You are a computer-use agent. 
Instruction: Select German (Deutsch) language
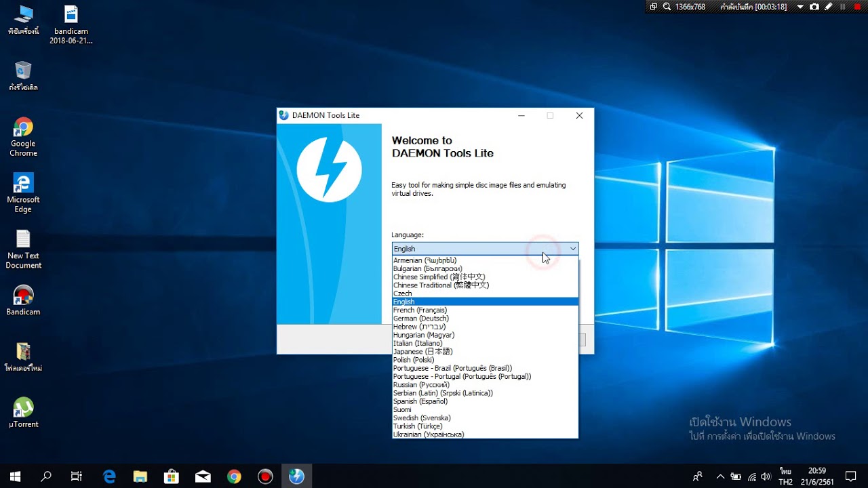point(485,319)
